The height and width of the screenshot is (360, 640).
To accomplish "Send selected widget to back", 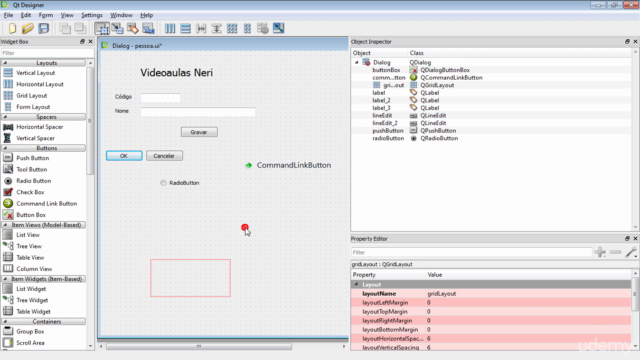I will (64, 28).
